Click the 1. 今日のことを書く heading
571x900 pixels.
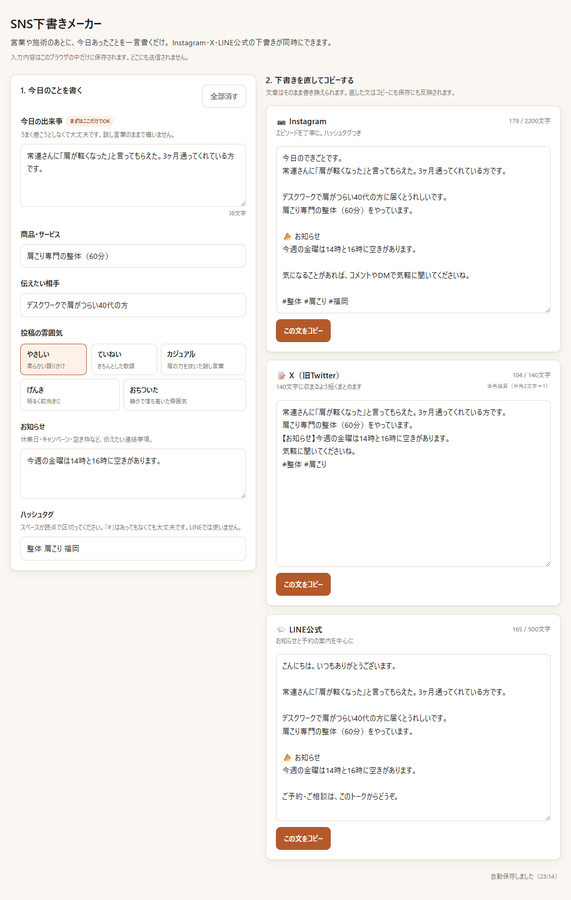pos(52,90)
